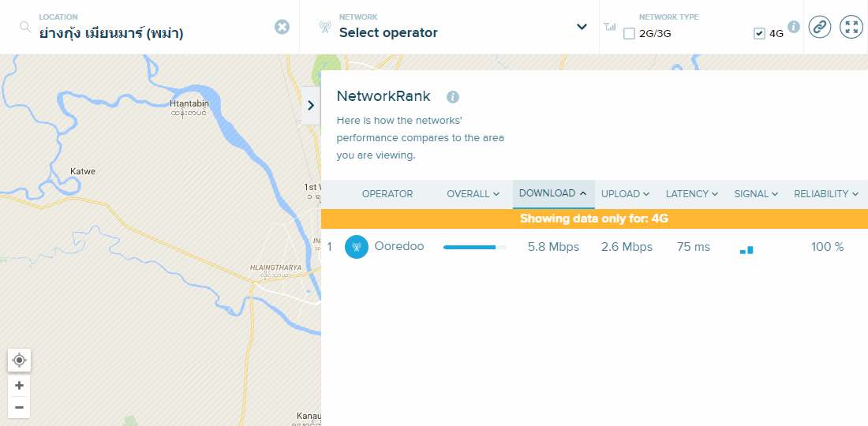Enable the 2G/3G network type checkbox
This screenshot has height=426, width=868.
[x=629, y=34]
